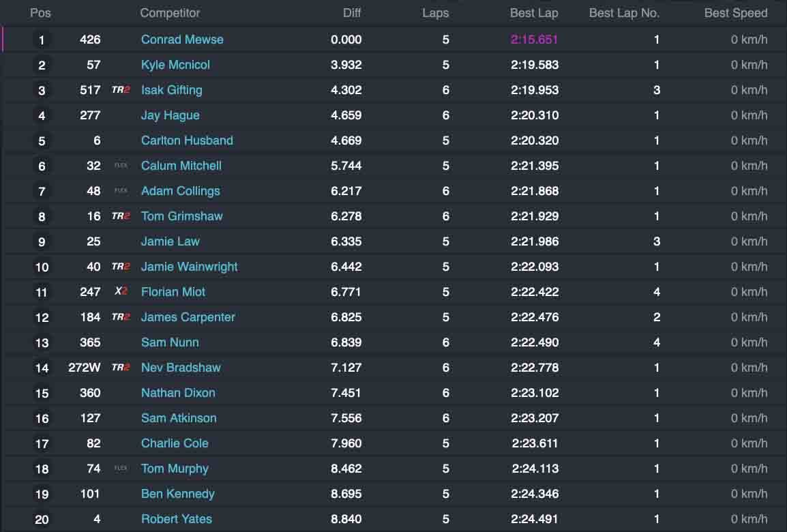
Task: Click the FLEX badge beside Tom Murphy
Action: click(121, 469)
